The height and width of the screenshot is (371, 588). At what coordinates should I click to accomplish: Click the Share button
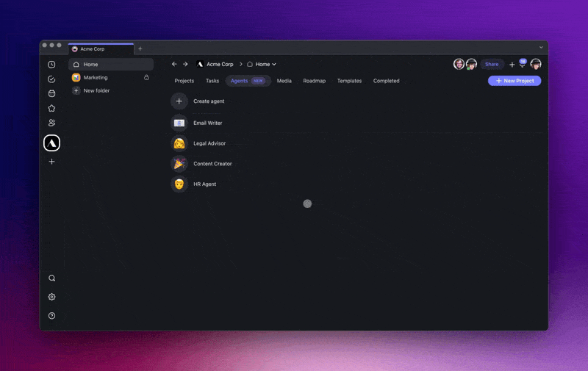492,65
